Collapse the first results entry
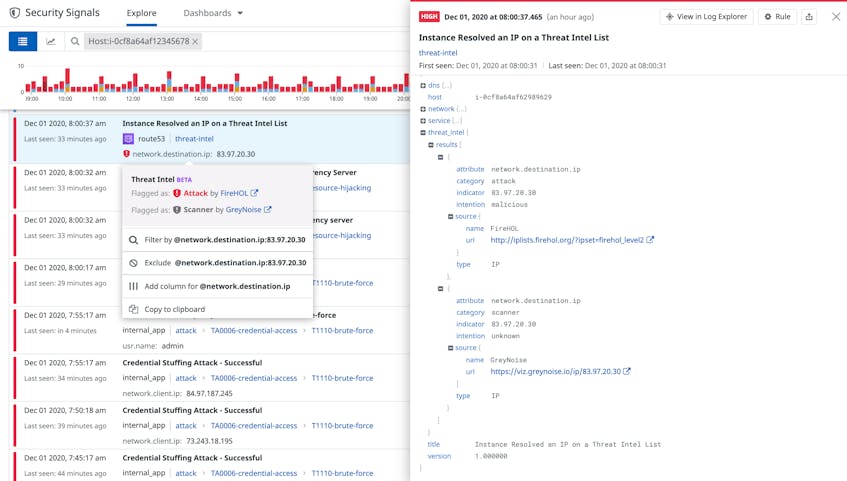This screenshot has width=847, height=481. click(x=440, y=157)
